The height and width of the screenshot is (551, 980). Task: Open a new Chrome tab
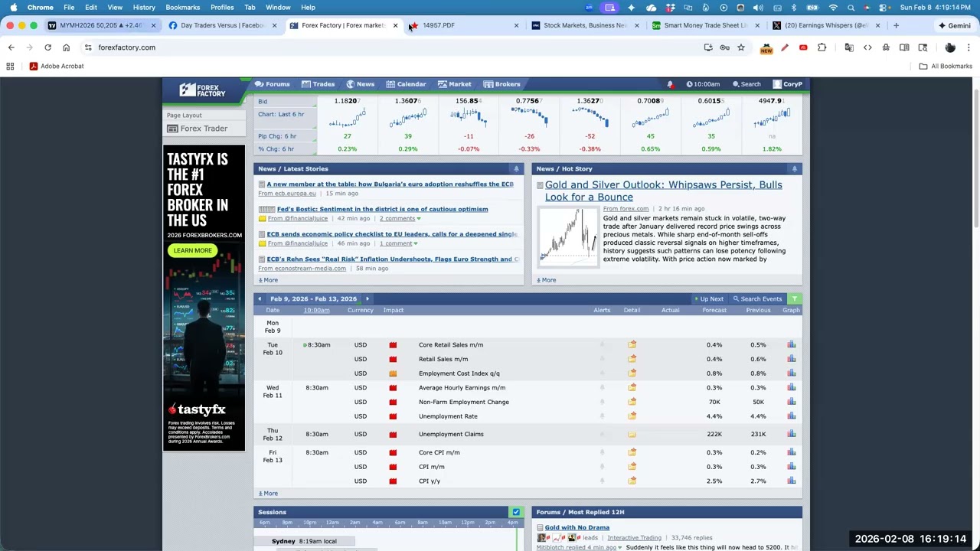897,25
